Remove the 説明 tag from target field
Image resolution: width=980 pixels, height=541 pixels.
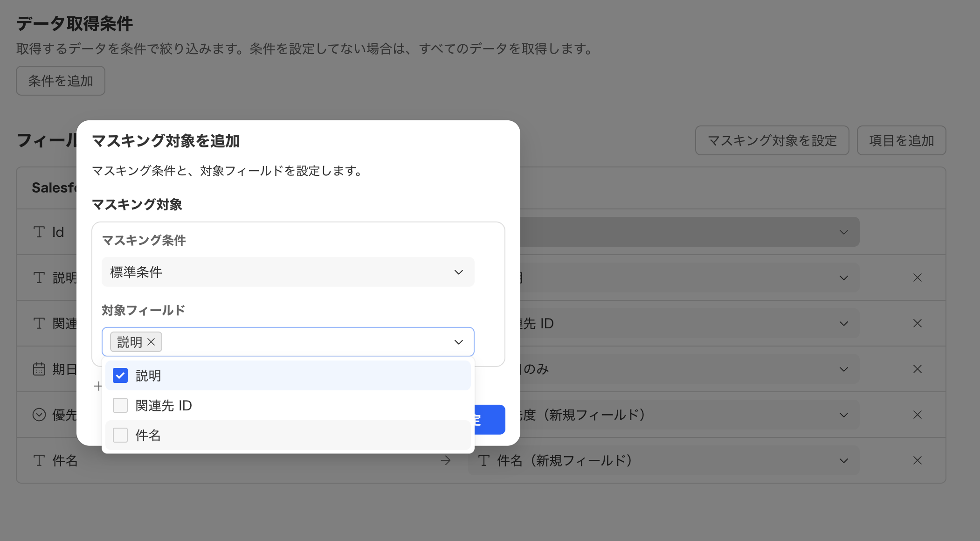pyautogui.click(x=151, y=342)
